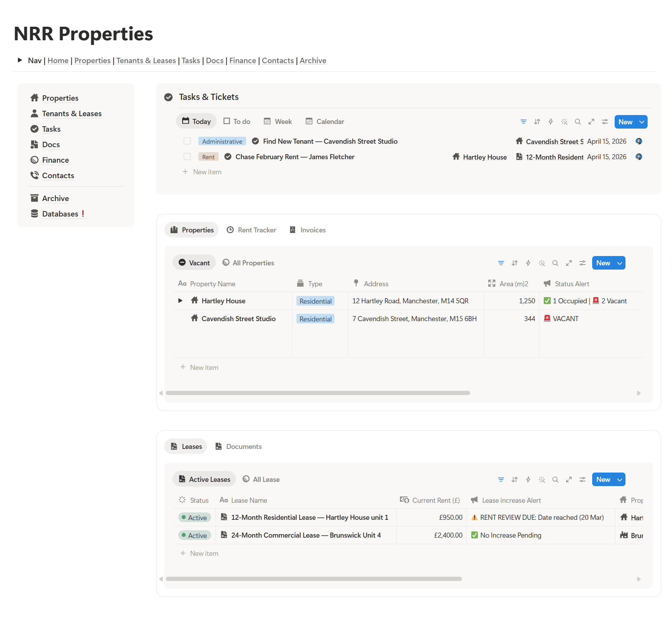The image size is (672, 624).
Task: Mark Chase February Rent task complete
Action: point(187,156)
